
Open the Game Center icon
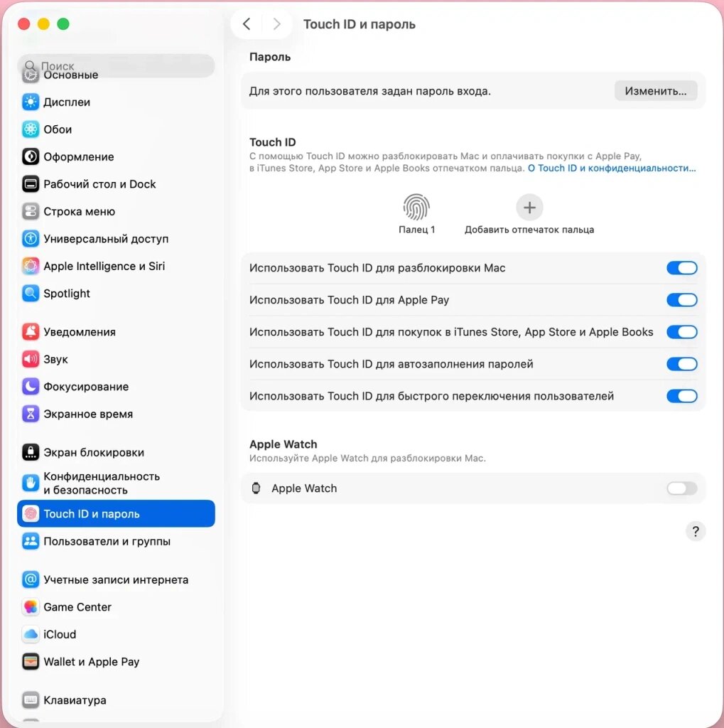pos(31,607)
